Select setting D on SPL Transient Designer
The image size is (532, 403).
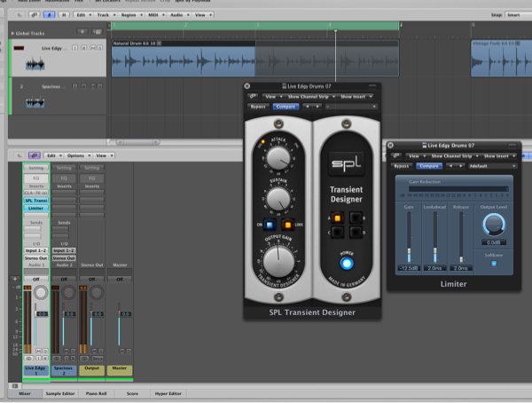(356, 233)
